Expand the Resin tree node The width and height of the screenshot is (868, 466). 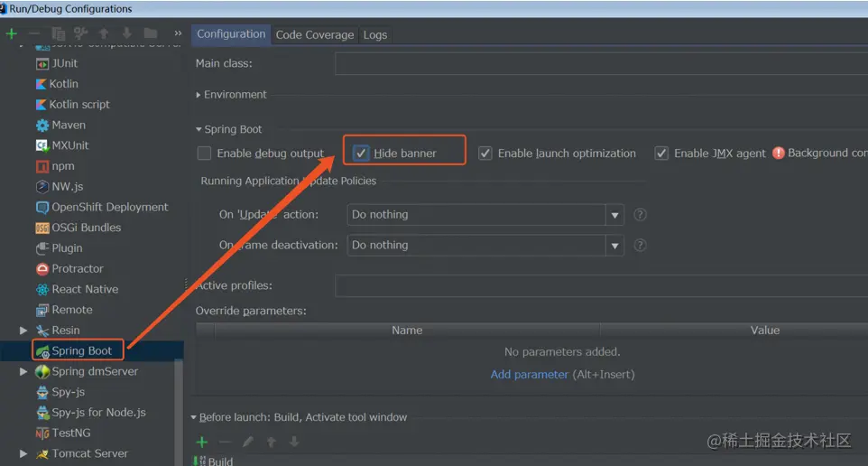pyautogui.click(x=23, y=331)
